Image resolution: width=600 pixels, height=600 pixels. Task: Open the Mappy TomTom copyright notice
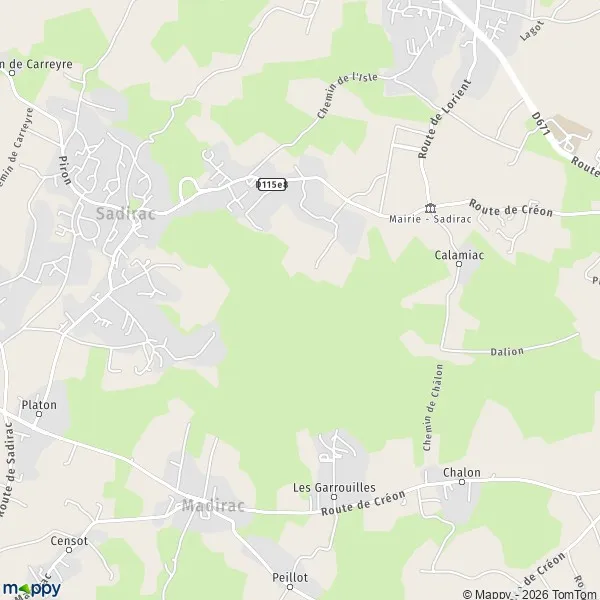click(531, 594)
